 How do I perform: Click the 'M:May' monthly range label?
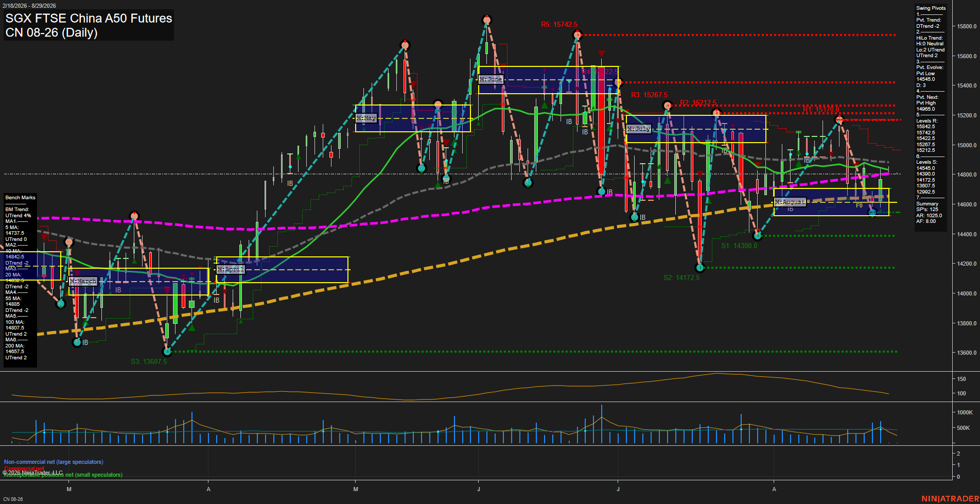366,118
